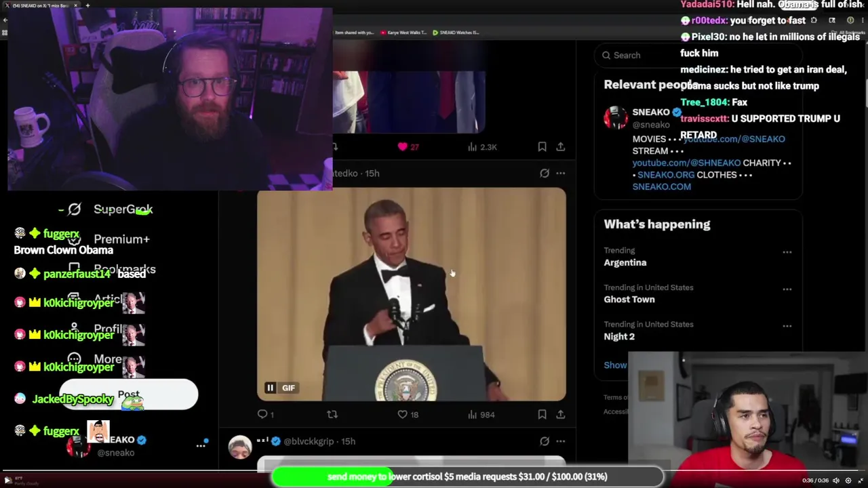Open more options for Night 2 trend

(787, 325)
